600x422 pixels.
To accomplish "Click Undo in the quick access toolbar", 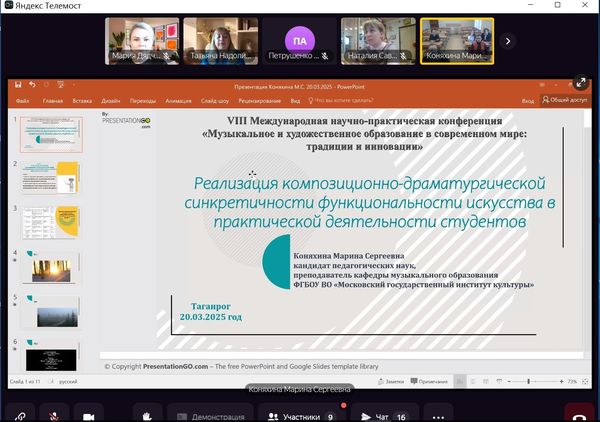I will click(32, 85).
